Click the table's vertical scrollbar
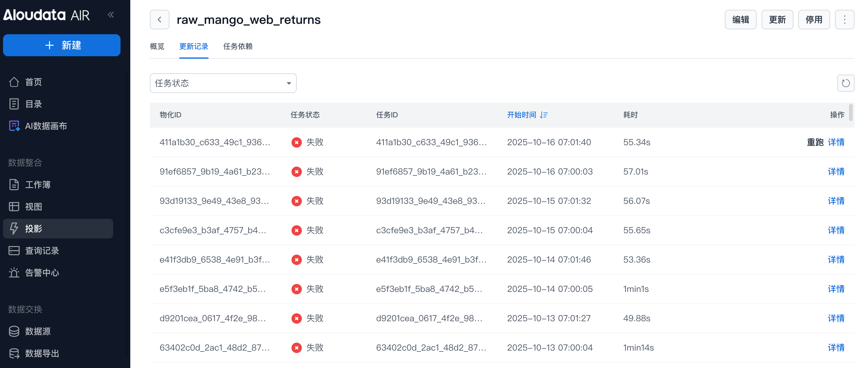The width and height of the screenshot is (868, 368). [851, 112]
